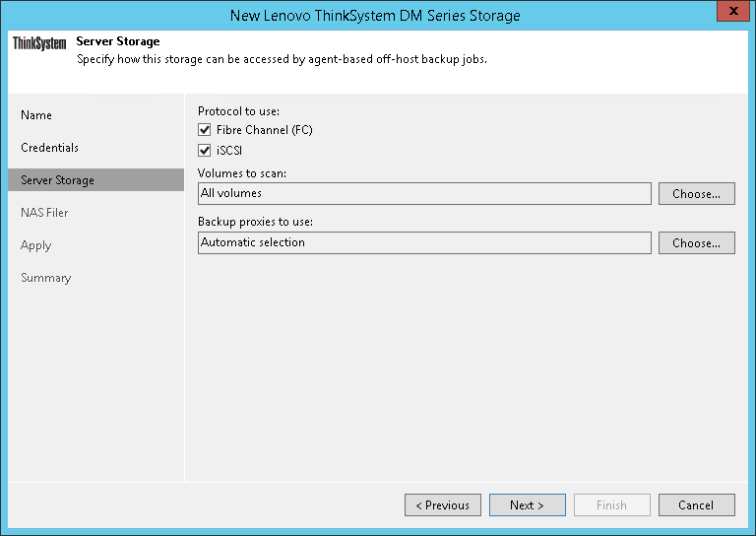Click the ThinkSystem logo icon
756x536 pixels.
pyautogui.click(x=39, y=43)
